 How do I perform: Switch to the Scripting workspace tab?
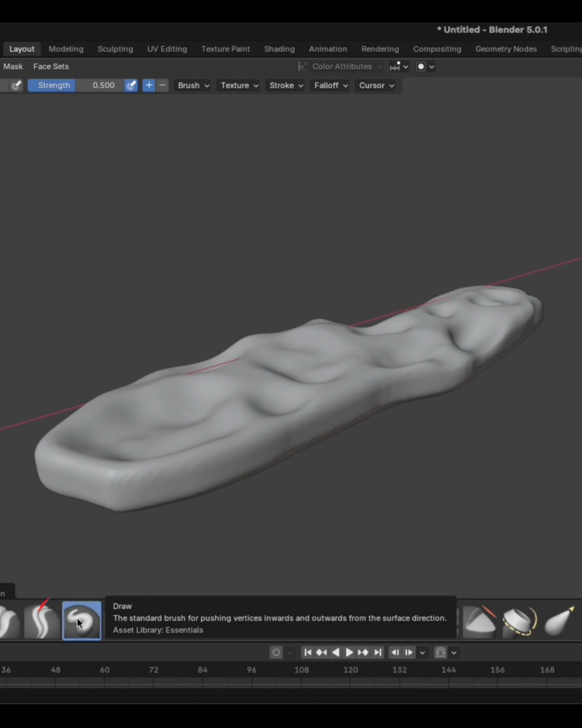coord(566,49)
